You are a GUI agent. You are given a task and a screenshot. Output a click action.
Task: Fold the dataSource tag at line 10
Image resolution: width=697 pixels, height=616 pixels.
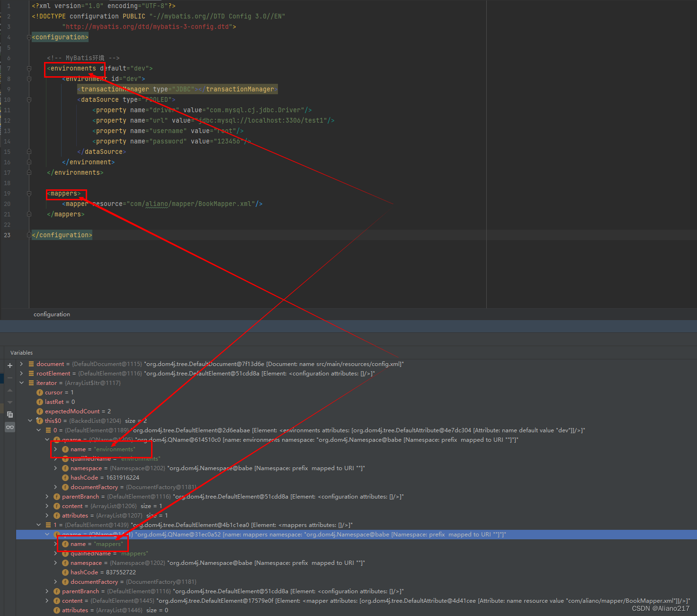pyautogui.click(x=29, y=100)
